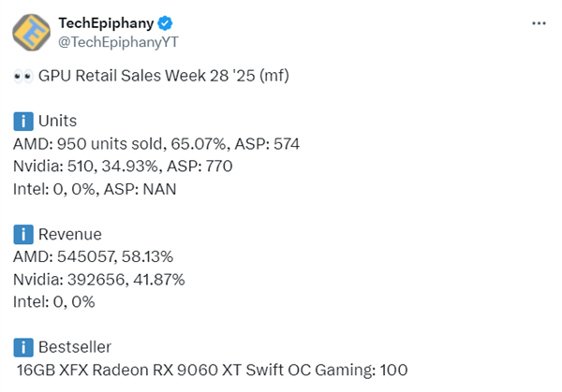The width and height of the screenshot is (562, 392).
Task: Select the Nvidia 392656 revenue line
Action: pyautogui.click(x=99, y=279)
